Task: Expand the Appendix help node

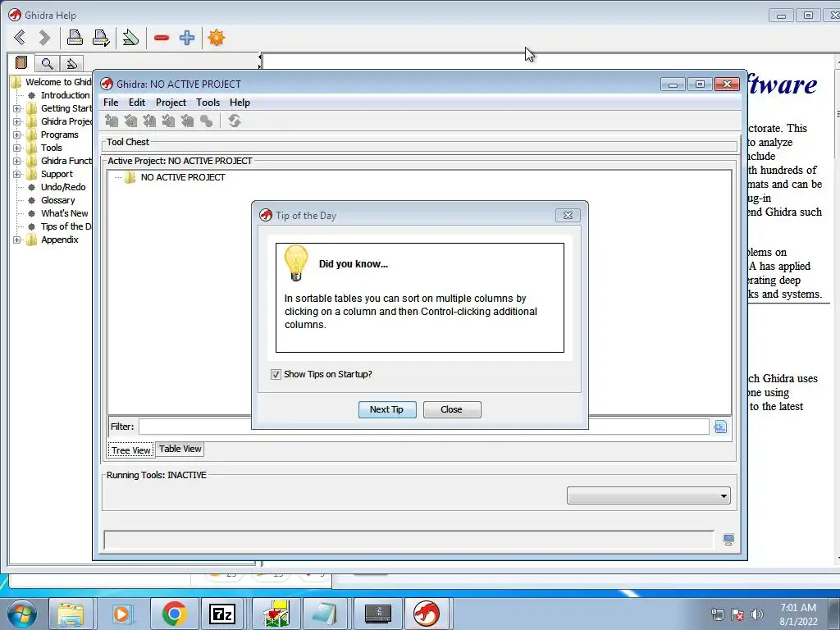Action: (16, 240)
